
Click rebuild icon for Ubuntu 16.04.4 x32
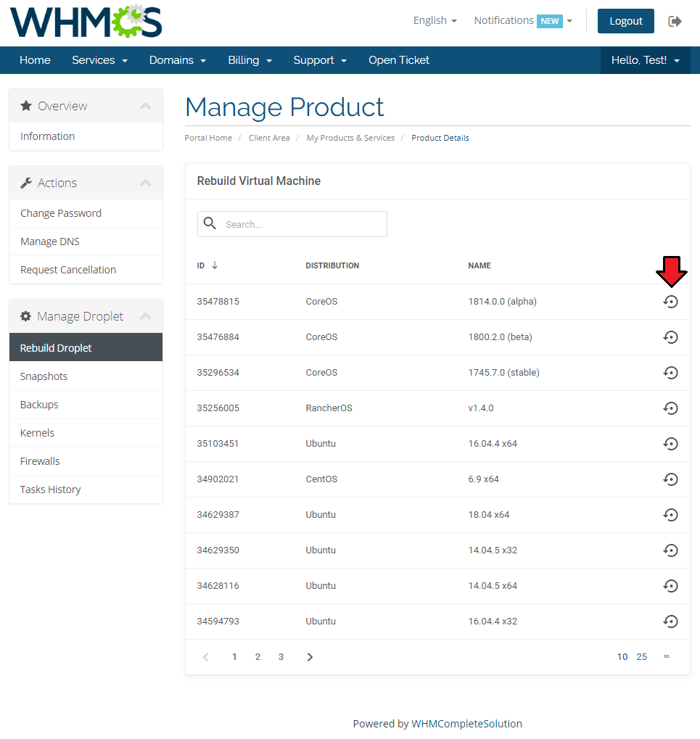pos(670,622)
